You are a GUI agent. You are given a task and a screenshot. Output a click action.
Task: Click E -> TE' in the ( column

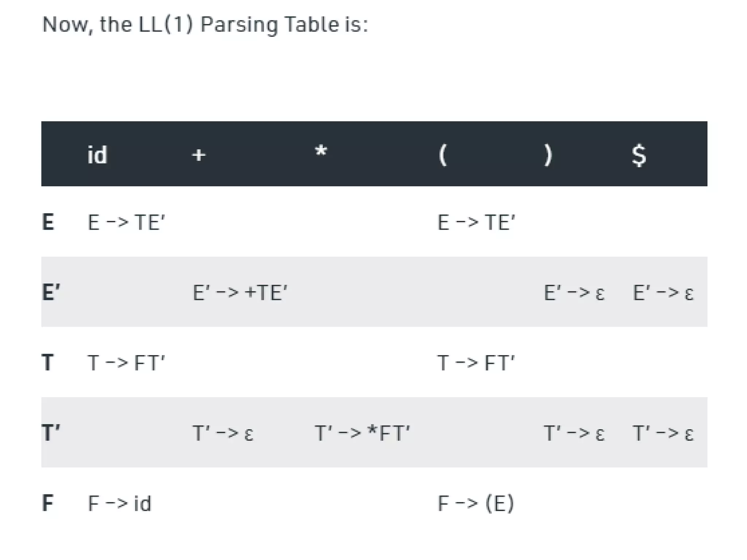pos(476,222)
